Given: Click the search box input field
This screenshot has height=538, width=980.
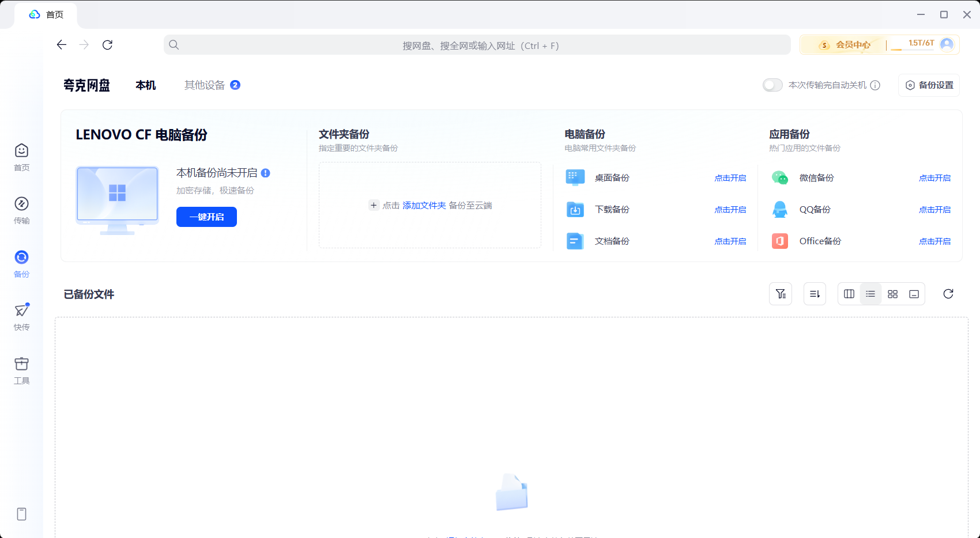Looking at the screenshot, I should (x=477, y=45).
